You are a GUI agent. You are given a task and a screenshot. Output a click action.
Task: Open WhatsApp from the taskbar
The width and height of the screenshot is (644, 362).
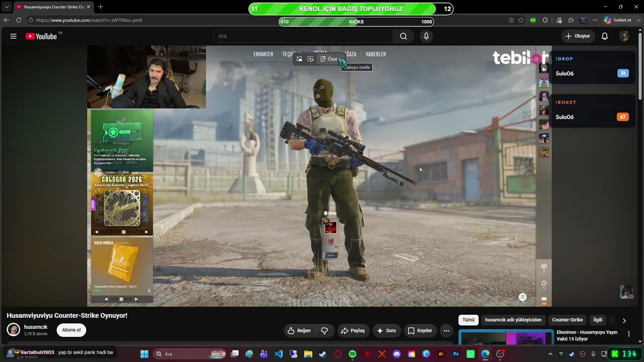(x=470, y=354)
